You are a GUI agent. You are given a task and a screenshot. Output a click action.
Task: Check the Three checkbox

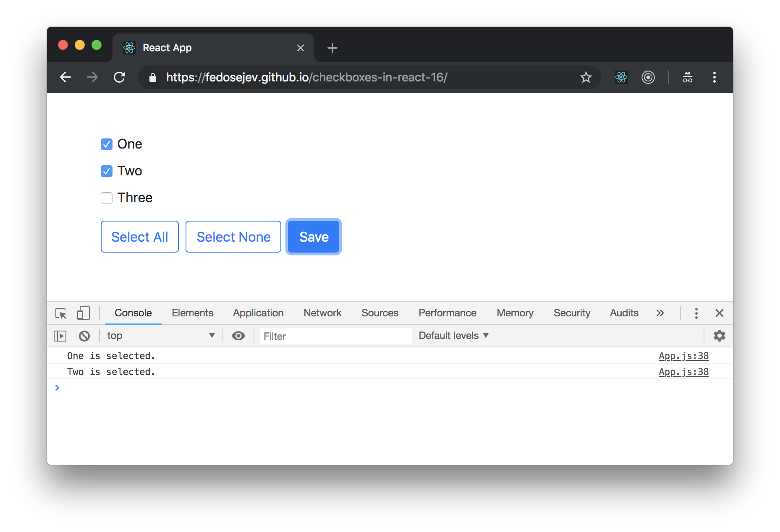click(107, 198)
